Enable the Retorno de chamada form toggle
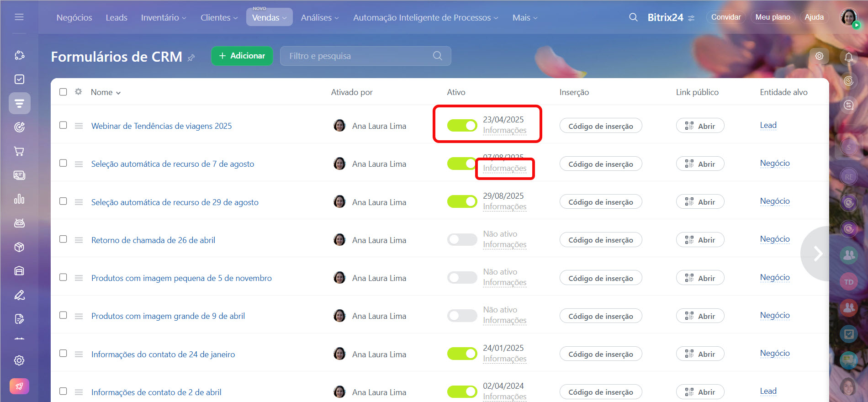 (x=462, y=239)
